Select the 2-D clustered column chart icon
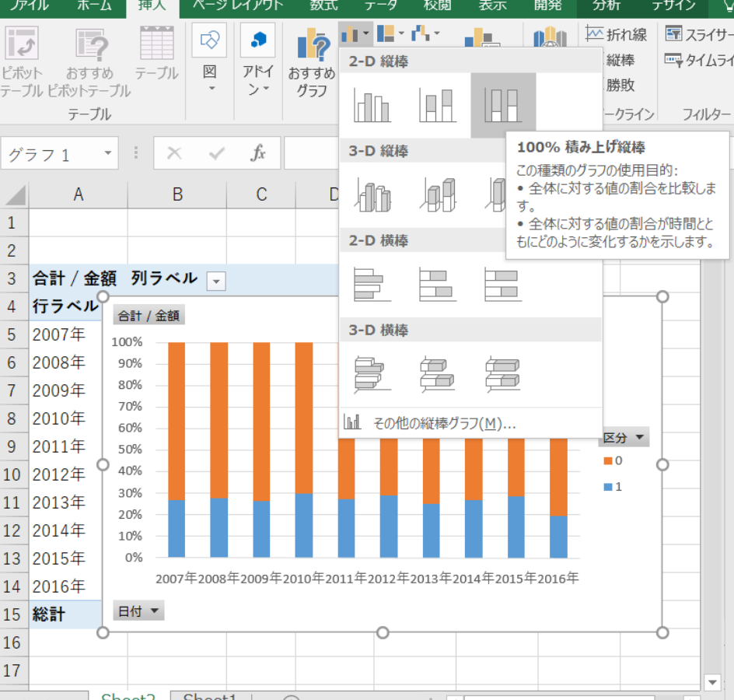 pyautogui.click(x=372, y=105)
